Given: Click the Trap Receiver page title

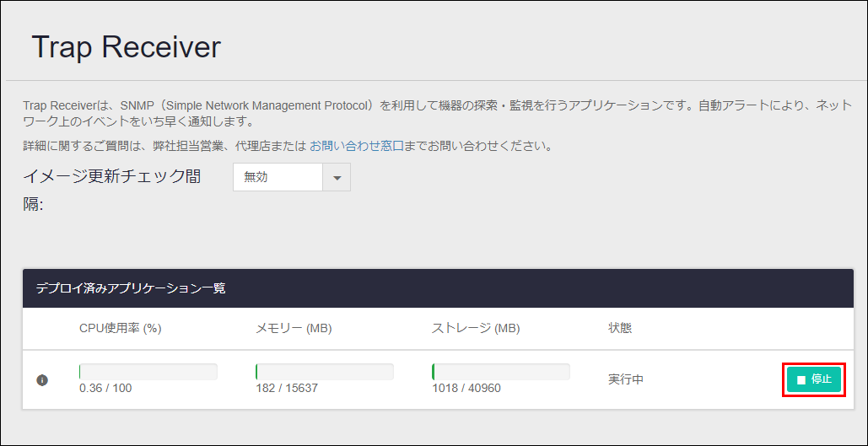Looking at the screenshot, I should pos(127,47).
